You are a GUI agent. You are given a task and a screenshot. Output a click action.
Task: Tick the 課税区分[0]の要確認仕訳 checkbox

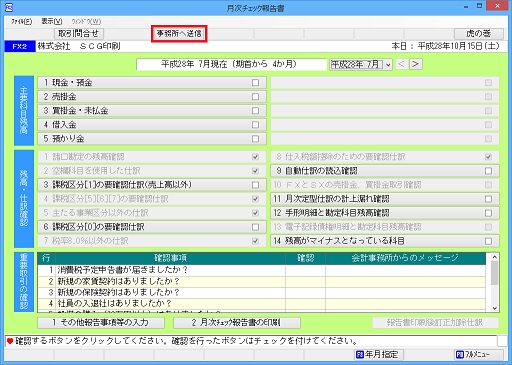point(255,227)
